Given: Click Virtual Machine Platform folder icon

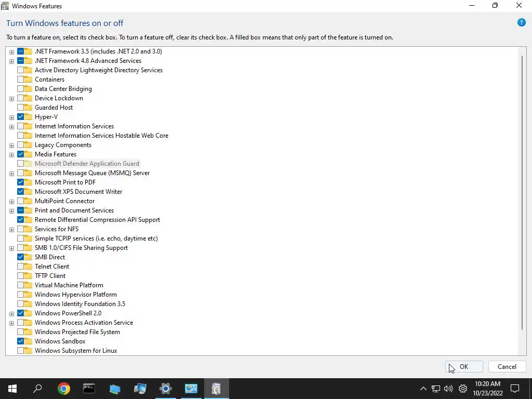Looking at the screenshot, I should pos(28,285).
